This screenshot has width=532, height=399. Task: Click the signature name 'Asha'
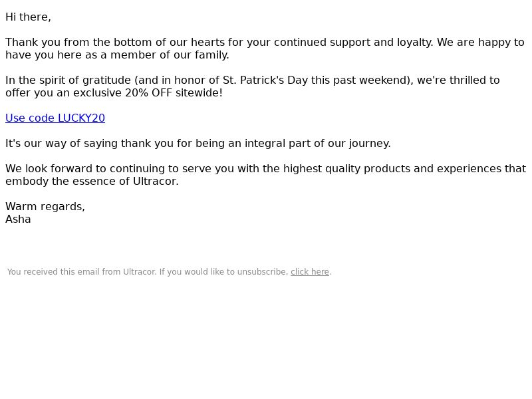(x=18, y=219)
